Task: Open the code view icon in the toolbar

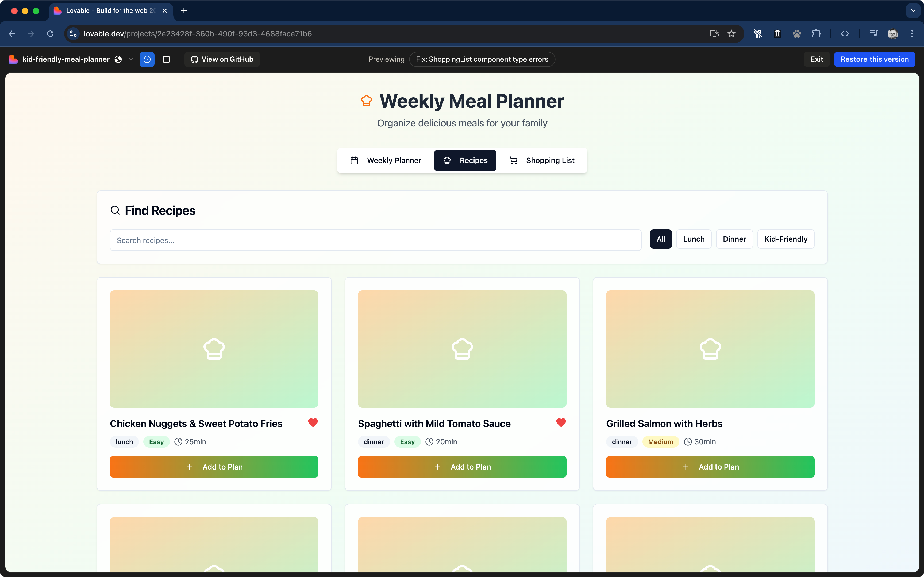Action: [845, 34]
